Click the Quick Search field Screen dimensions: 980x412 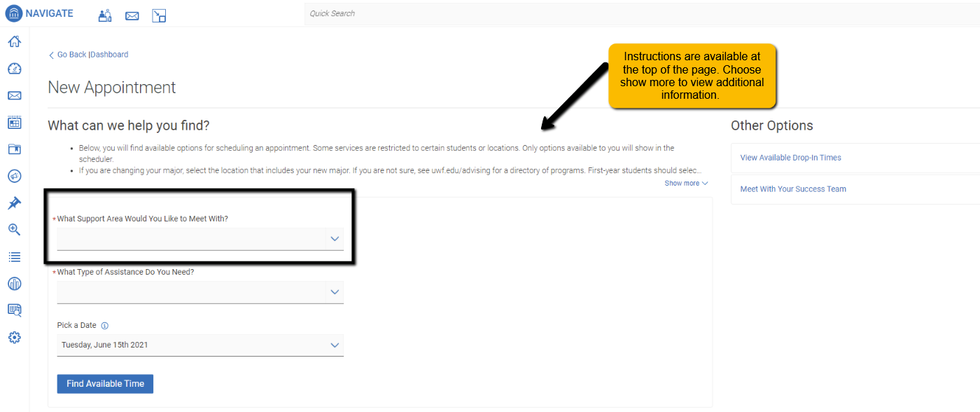click(x=642, y=13)
